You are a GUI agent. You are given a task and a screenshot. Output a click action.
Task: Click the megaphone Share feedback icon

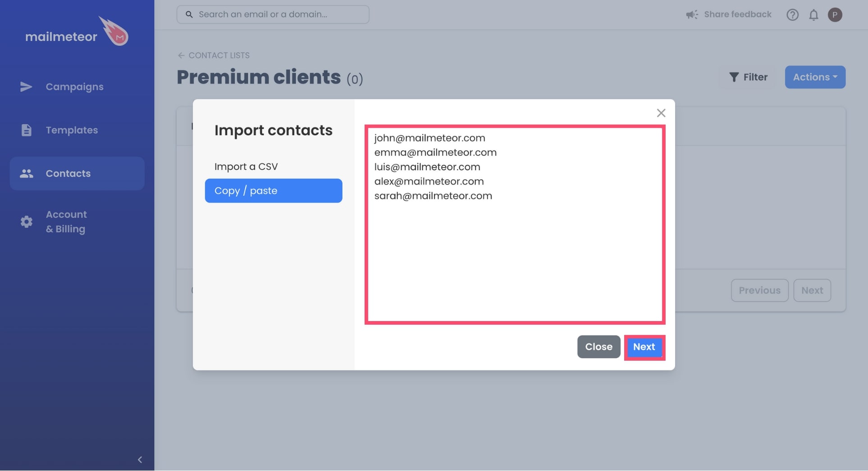click(x=692, y=15)
